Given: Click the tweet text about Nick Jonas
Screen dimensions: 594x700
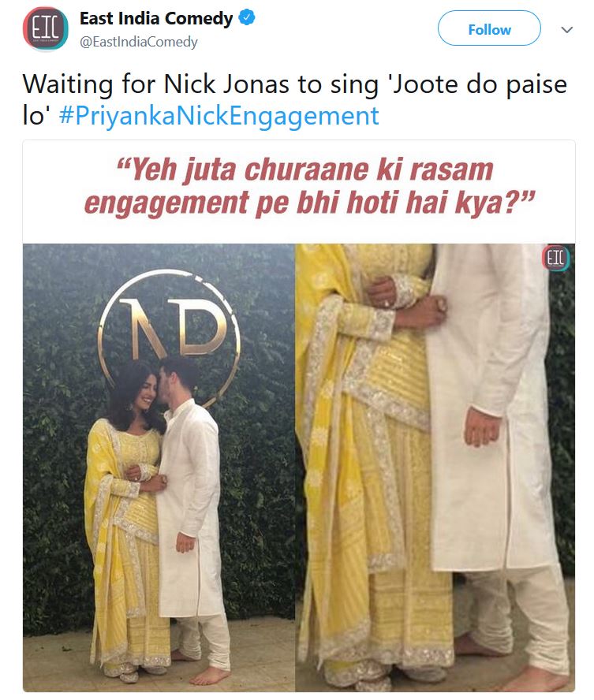Looking at the screenshot, I should pyautogui.click(x=295, y=99).
